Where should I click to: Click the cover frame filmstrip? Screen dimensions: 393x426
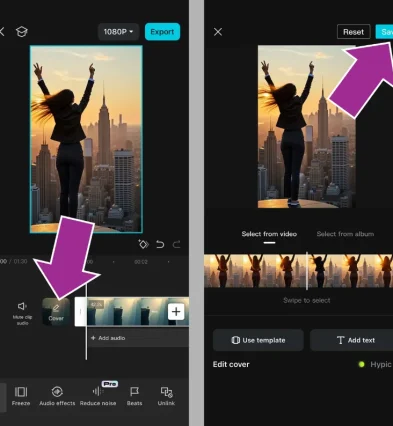point(299,271)
